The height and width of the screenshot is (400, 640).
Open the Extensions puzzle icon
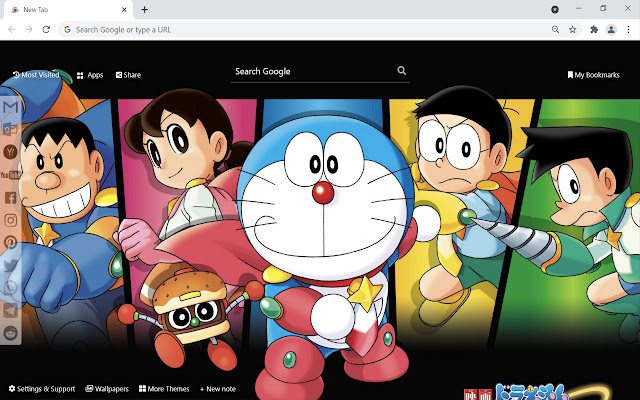pyautogui.click(x=594, y=29)
